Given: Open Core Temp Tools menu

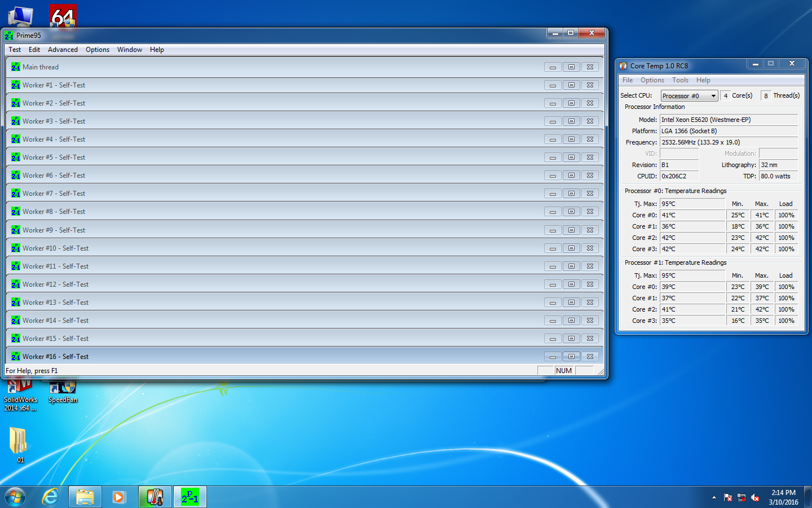Looking at the screenshot, I should click(x=680, y=80).
